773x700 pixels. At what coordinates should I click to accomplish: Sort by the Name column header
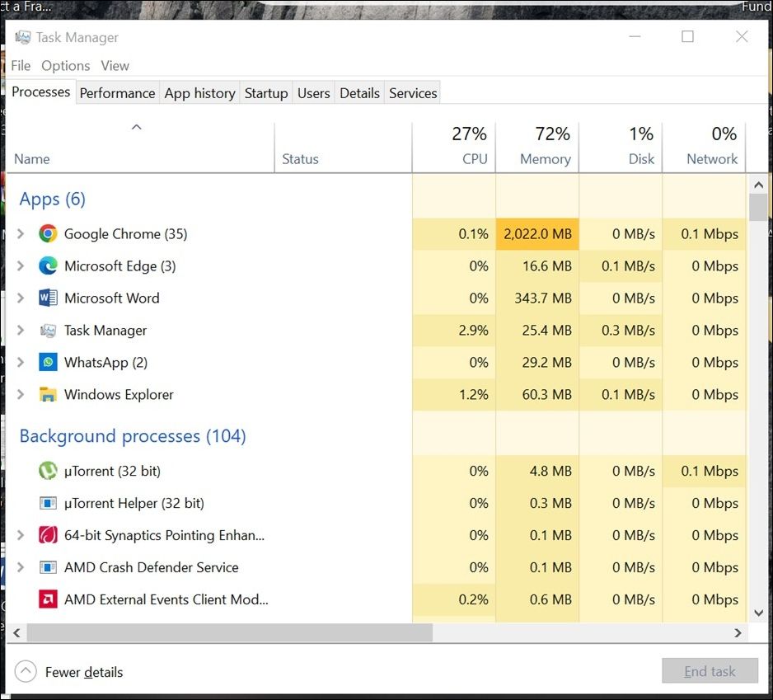tap(140, 148)
